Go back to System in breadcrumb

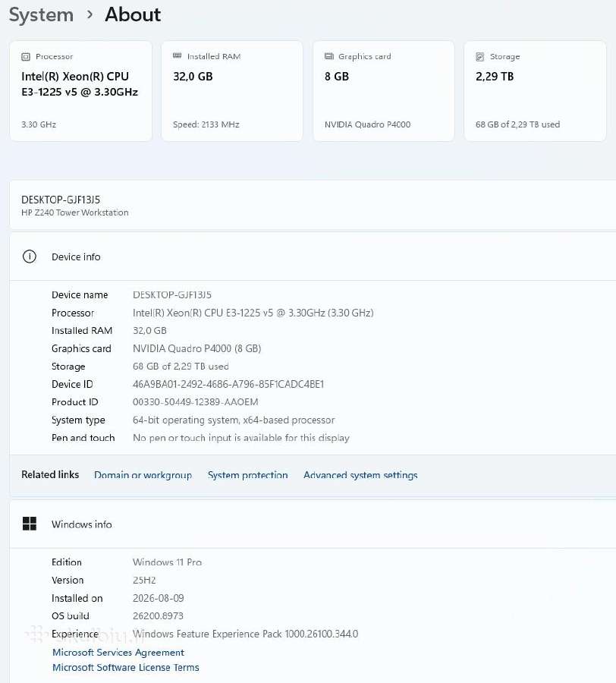(x=42, y=15)
